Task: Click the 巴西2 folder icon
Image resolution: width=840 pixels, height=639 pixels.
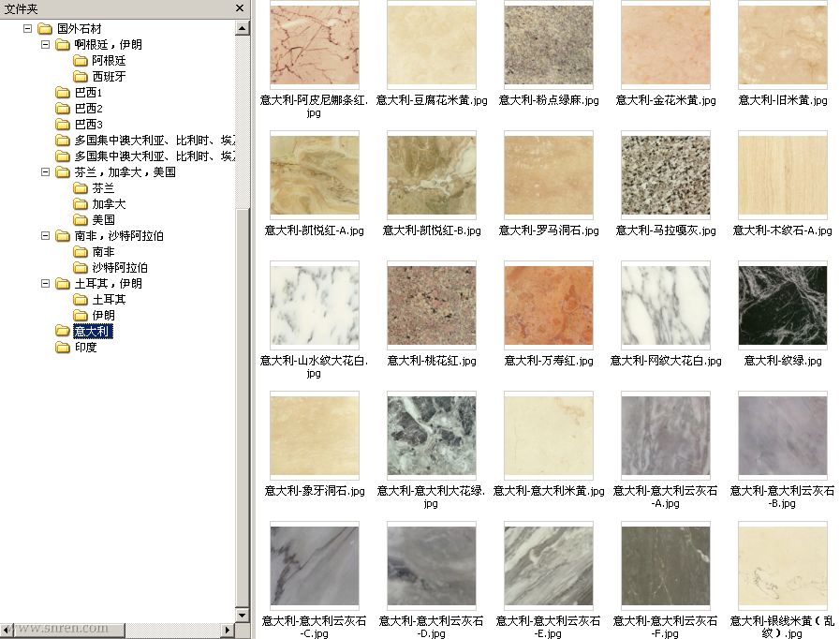Action: (x=63, y=109)
